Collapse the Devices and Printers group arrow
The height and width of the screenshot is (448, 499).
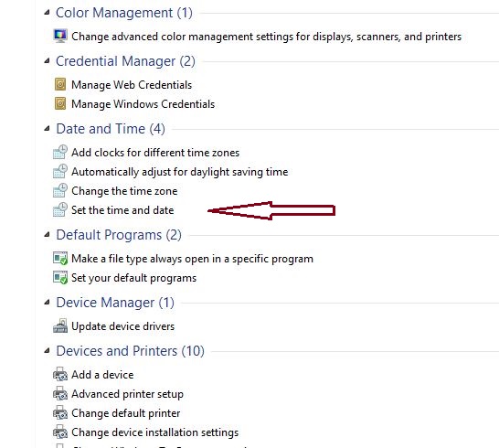(48, 351)
